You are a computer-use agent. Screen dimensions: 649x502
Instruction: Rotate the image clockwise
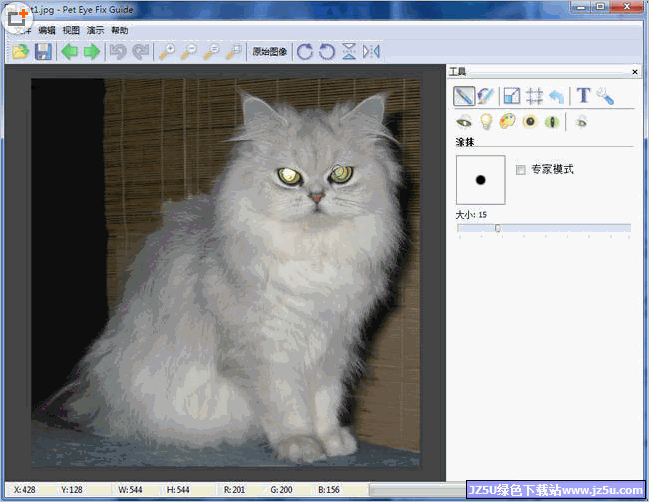coord(305,51)
